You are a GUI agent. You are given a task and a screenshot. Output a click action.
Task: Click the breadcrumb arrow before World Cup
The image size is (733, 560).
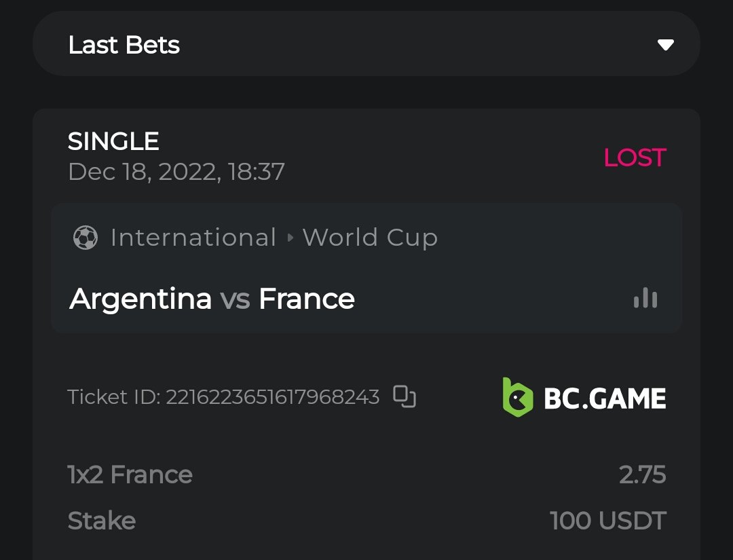point(290,238)
